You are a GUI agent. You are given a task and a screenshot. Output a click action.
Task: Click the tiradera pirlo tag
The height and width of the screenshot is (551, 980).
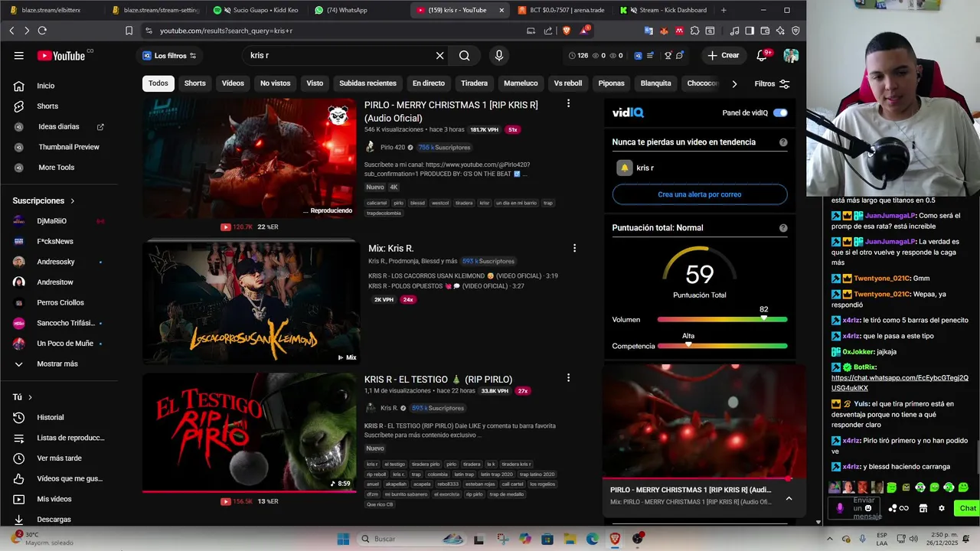click(x=426, y=465)
